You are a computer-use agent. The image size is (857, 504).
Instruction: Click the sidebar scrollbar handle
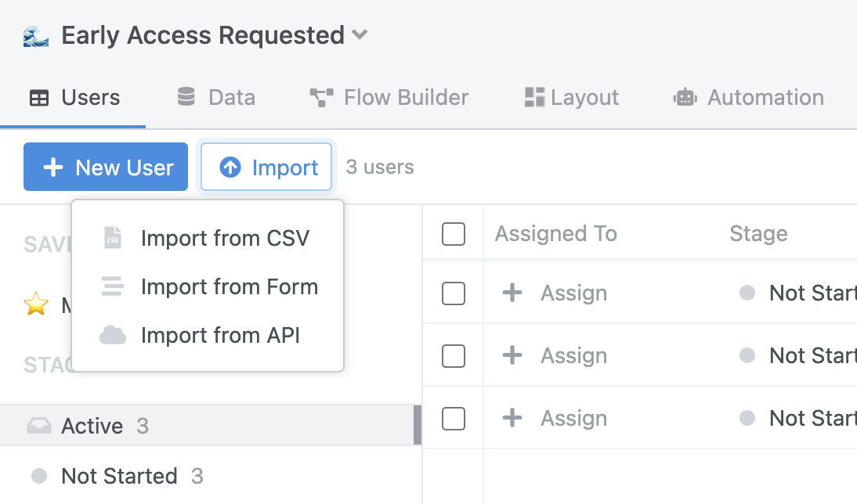[x=418, y=426]
